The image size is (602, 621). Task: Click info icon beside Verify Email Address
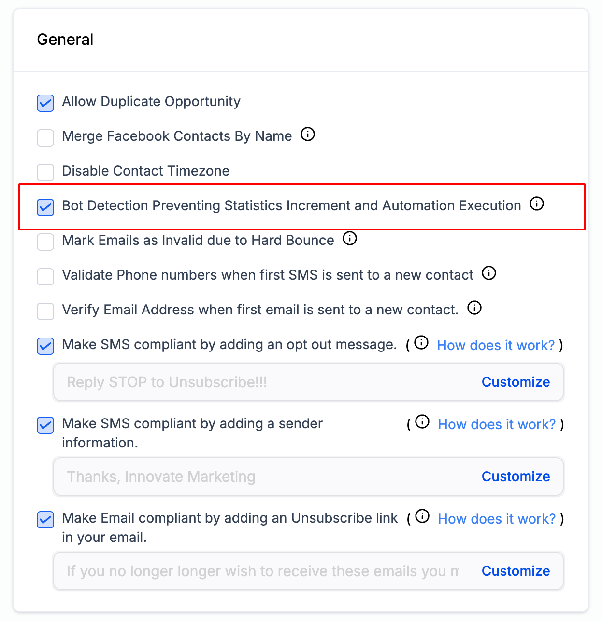click(x=474, y=308)
